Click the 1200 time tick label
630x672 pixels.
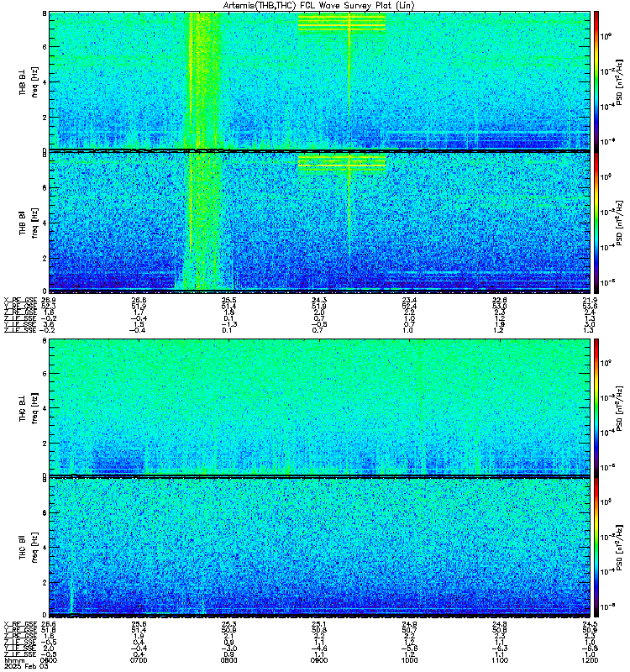590,660
